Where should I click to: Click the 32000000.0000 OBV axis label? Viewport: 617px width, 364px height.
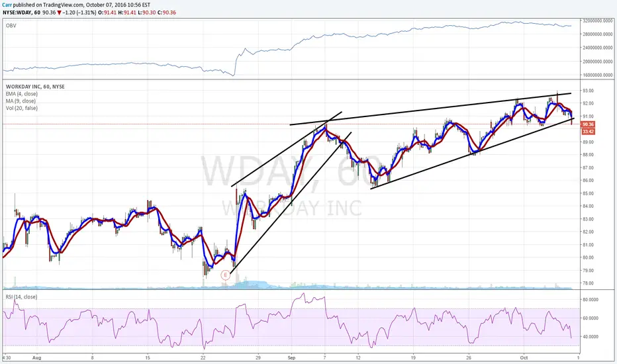pos(598,21)
